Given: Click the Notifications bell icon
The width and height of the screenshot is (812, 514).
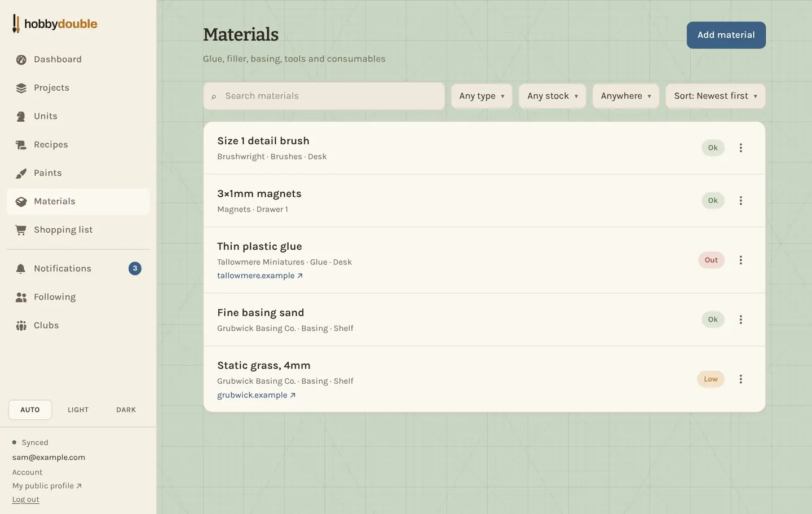Looking at the screenshot, I should click(21, 269).
